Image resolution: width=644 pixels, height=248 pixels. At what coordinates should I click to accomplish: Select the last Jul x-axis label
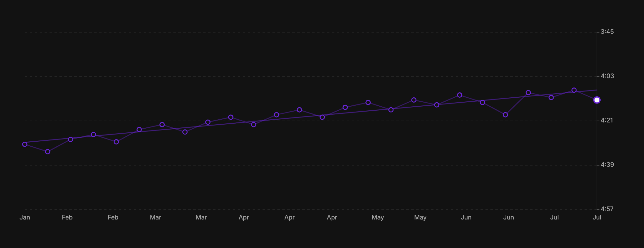597,217
